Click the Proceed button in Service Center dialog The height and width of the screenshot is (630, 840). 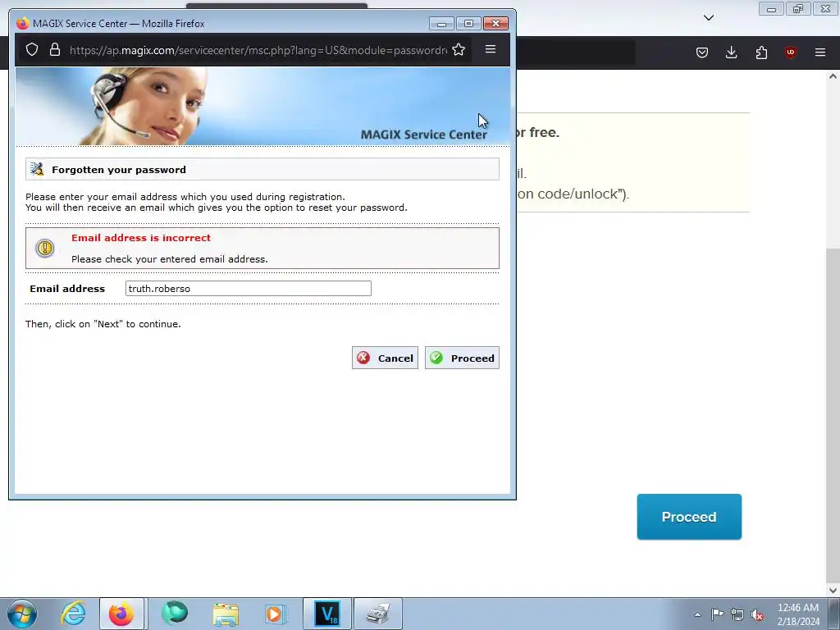coord(462,358)
